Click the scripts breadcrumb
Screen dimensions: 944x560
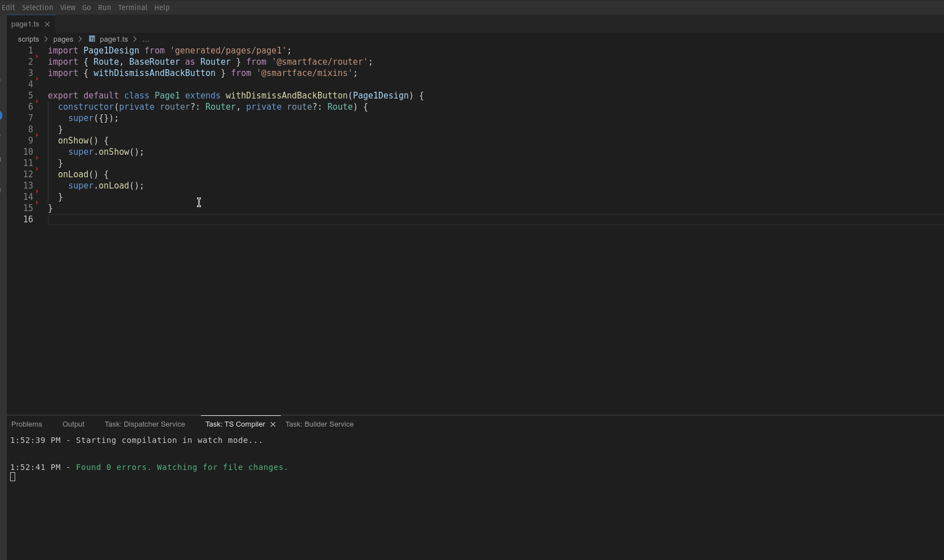point(28,39)
